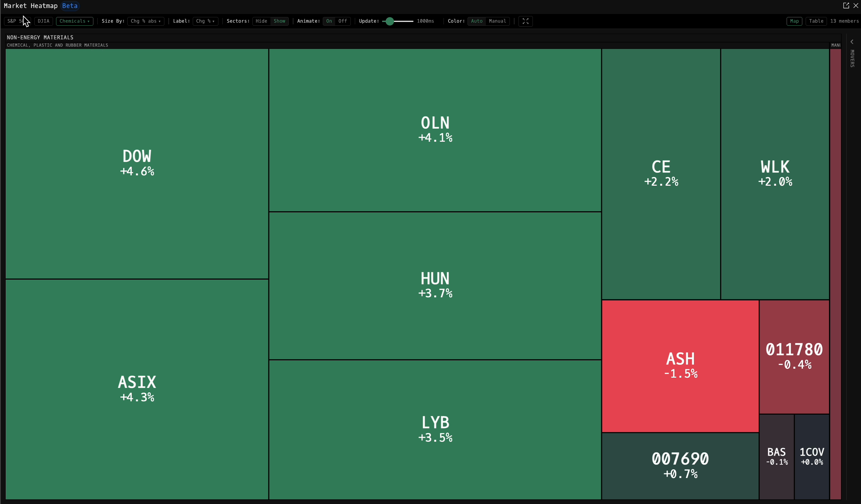This screenshot has height=504, width=861.
Task: Select the ASIX +4.3% tile
Action: (x=137, y=389)
